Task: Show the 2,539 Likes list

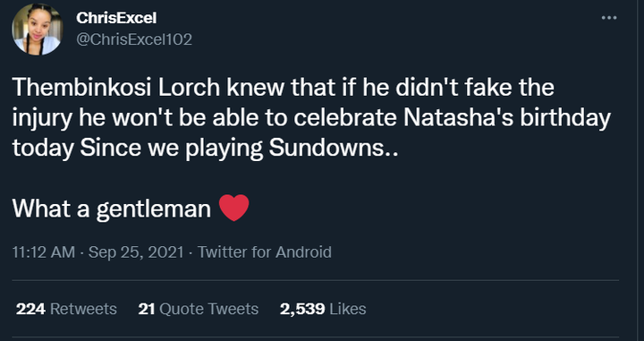Action: pos(323,309)
